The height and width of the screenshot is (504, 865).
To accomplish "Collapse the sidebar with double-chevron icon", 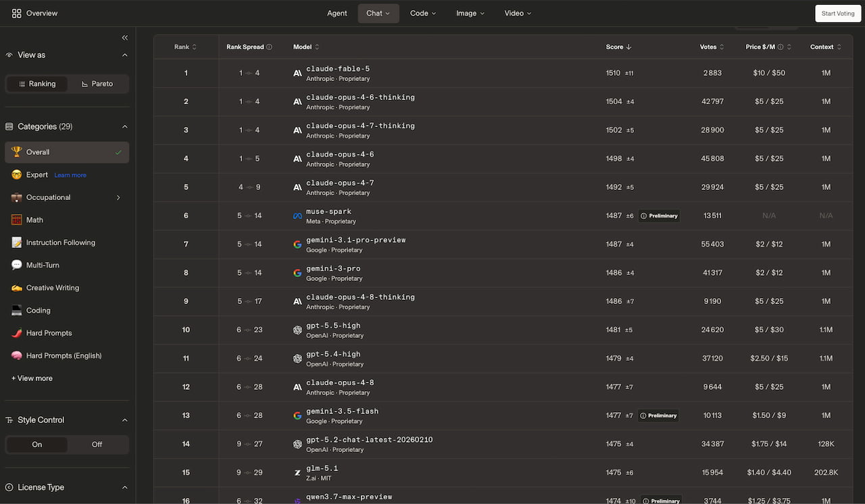I will [x=124, y=38].
